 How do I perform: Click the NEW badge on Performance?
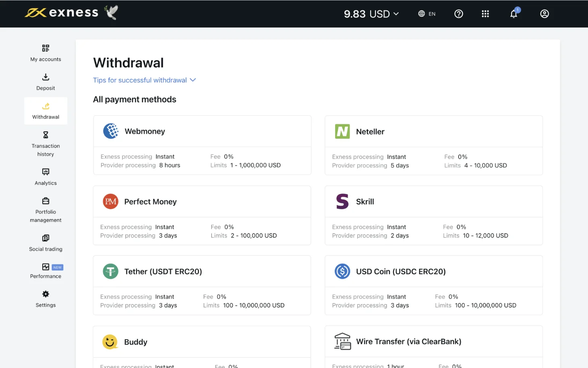click(58, 267)
